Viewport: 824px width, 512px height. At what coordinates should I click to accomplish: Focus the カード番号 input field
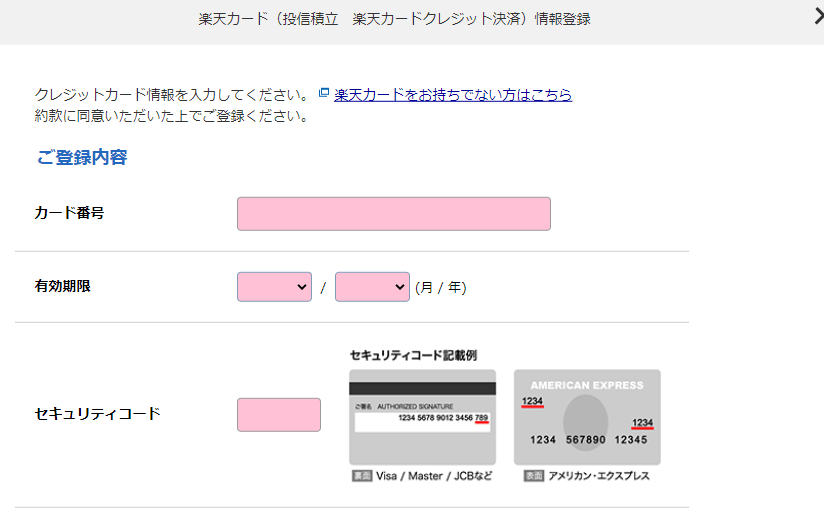pos(394,214)
